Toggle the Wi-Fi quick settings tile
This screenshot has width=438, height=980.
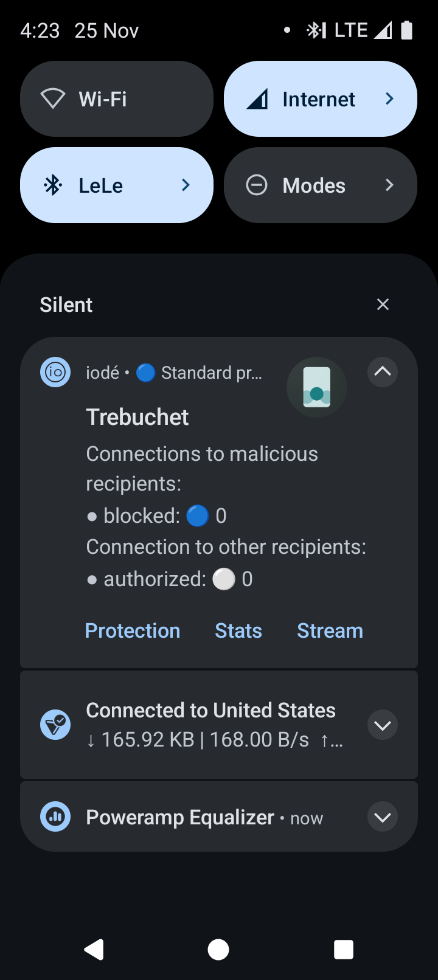117,98
